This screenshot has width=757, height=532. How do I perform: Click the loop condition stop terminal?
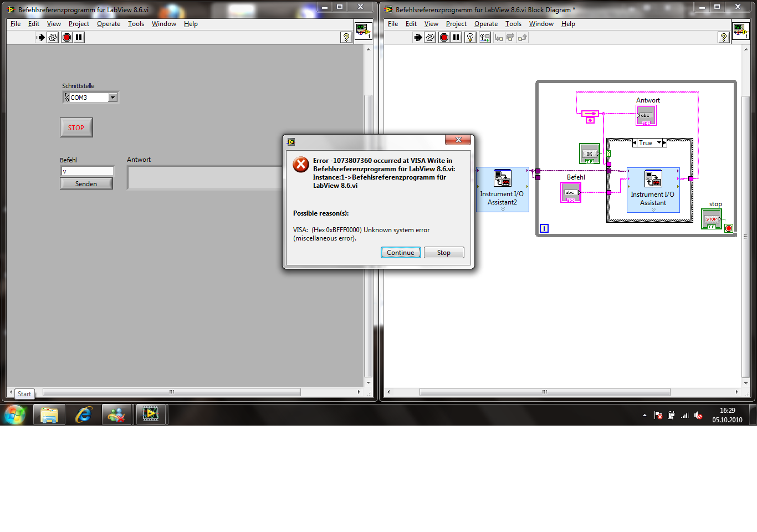729,228
